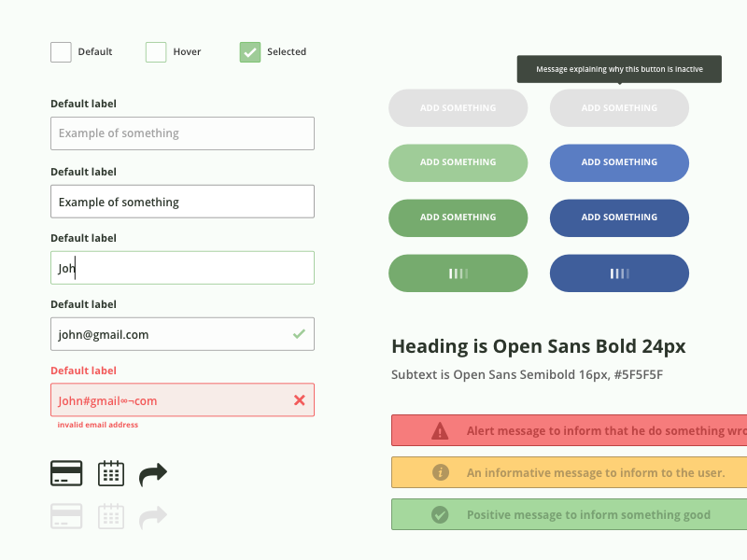Click the tooltip explaining the inactive button

coord(619,69)
